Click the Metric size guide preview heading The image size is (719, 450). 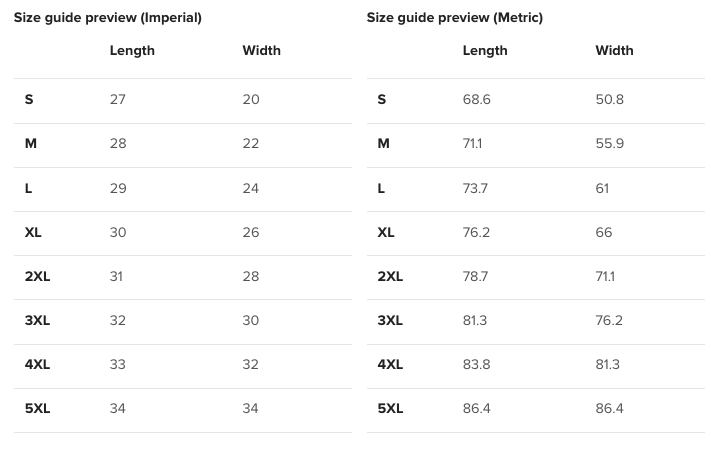(x=455, y=18)
